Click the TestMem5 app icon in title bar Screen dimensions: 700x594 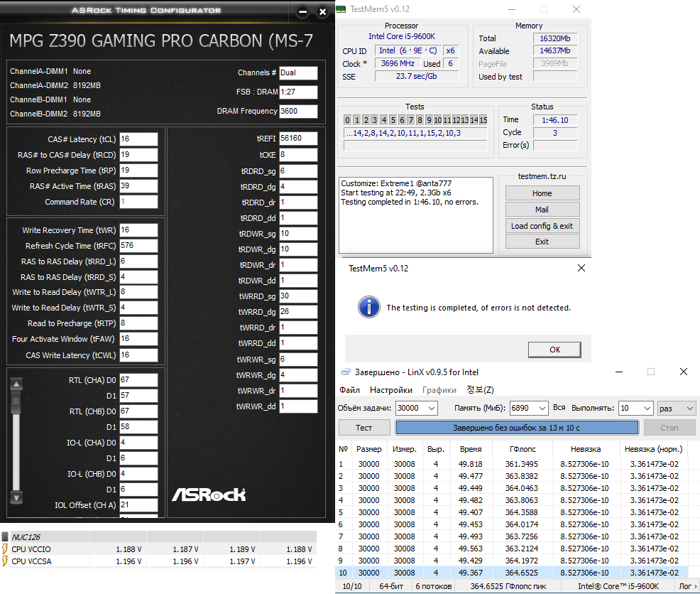(x=341, y=9)
